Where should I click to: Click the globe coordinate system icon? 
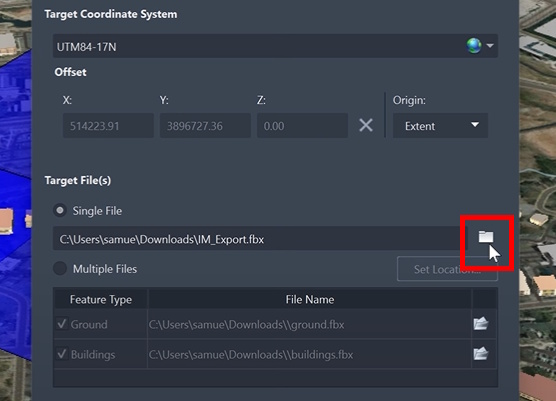(x=474, y=46)
